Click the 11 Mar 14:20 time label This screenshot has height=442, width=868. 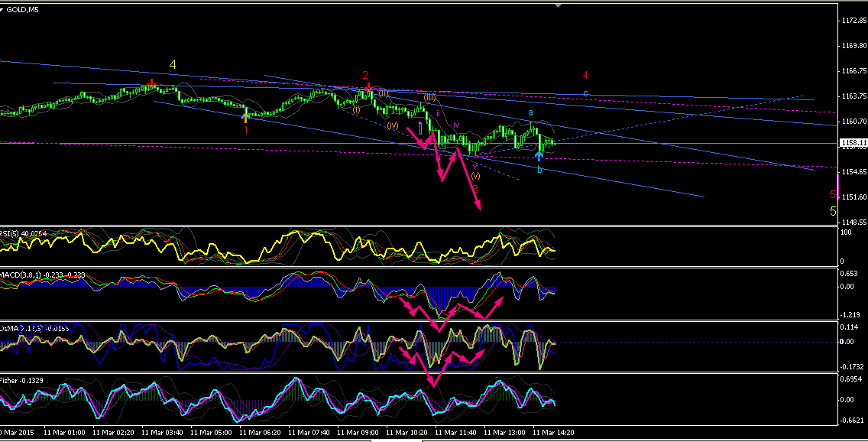click(x=553, y=433)
